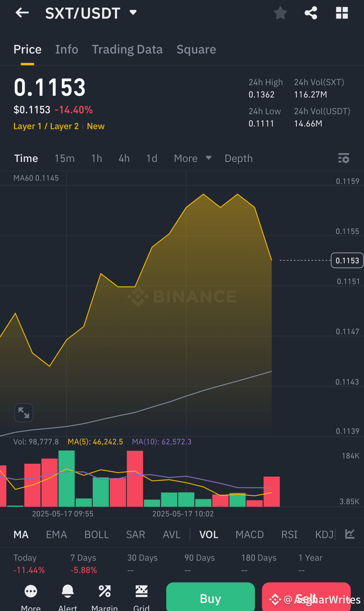Switch chart to 1d timeframe
364x611 pixels.
[152, 158]
